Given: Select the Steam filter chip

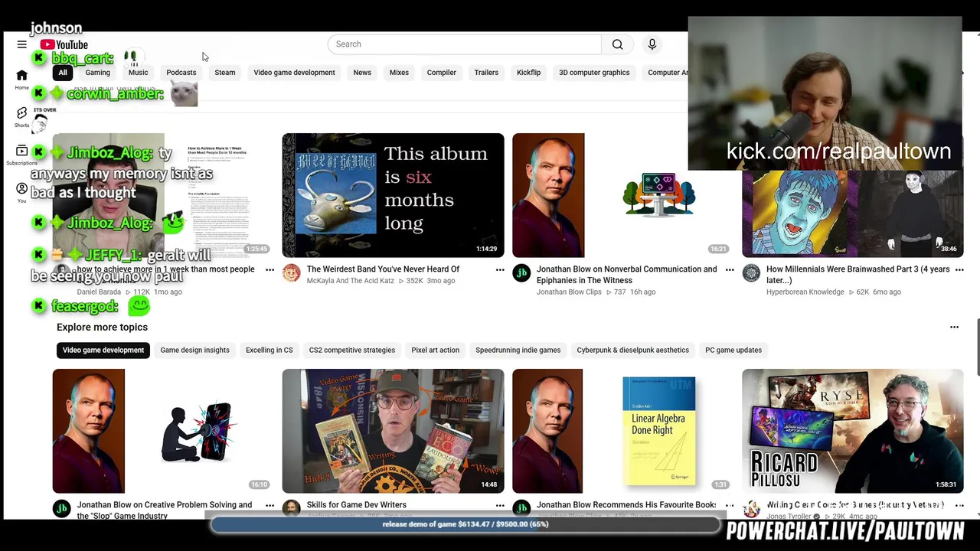Looking at the screenshot, I should (225, 73).
